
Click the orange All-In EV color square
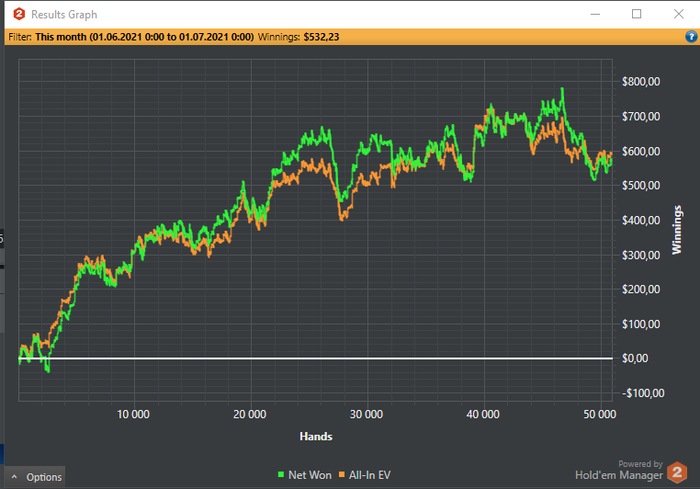tap(342, 475)
